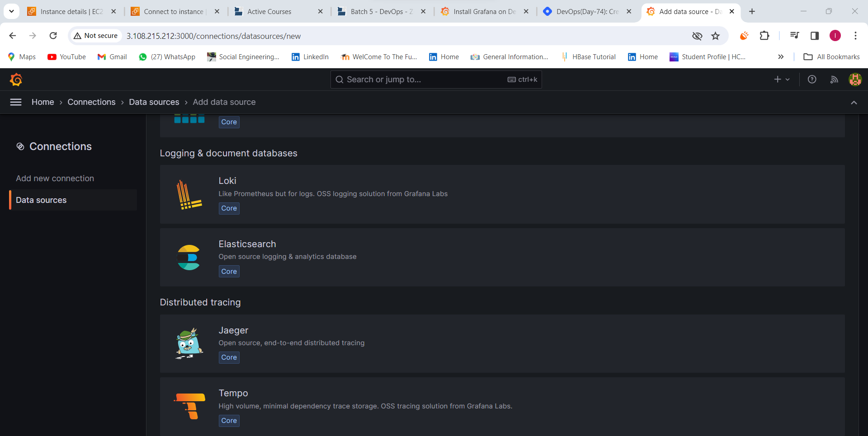Bookmark this page with the star icon

[x=715, y=36]
